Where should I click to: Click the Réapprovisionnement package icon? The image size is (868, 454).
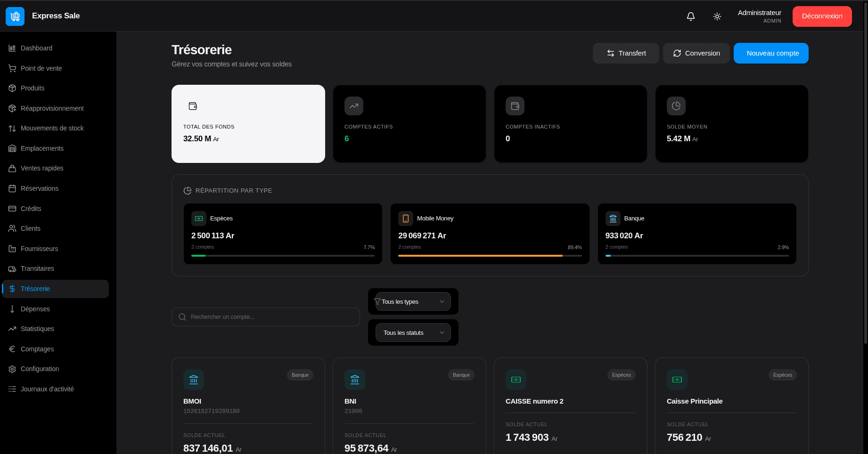12,108
